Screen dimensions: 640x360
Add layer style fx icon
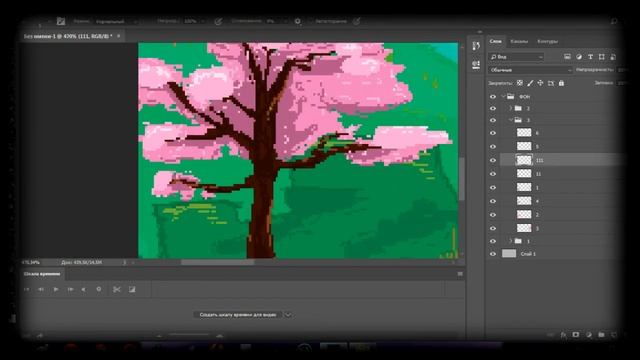click(563, 335)
